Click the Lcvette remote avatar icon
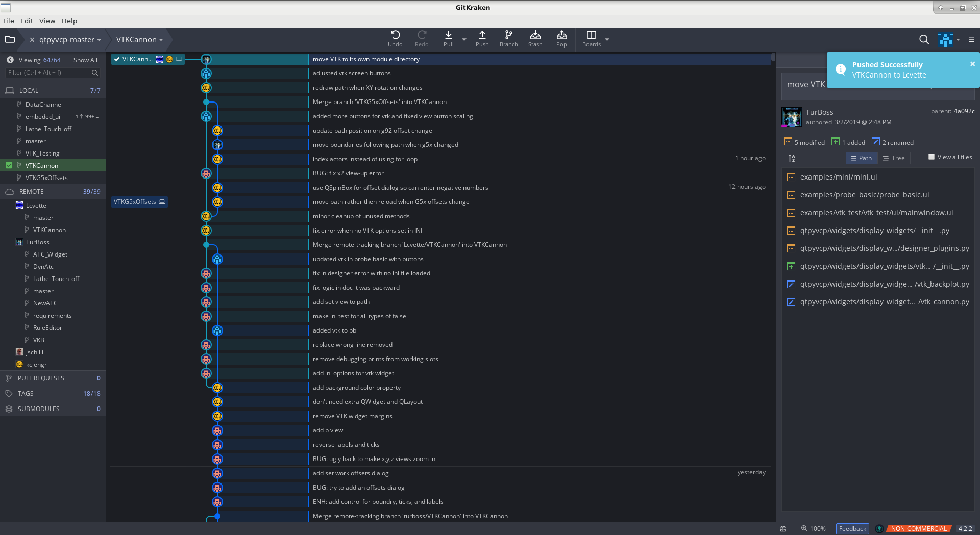980x535 pixels. [19, 205]
